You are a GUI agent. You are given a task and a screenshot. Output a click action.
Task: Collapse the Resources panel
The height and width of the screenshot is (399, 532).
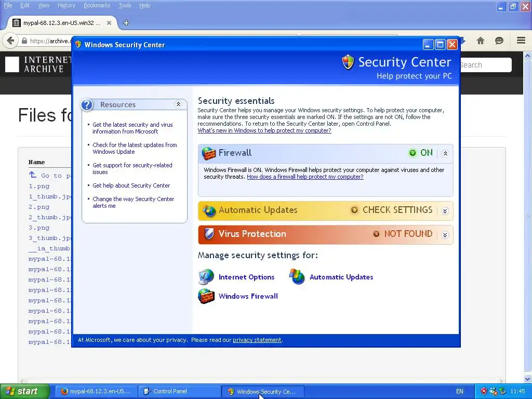(x=178, y=104)
